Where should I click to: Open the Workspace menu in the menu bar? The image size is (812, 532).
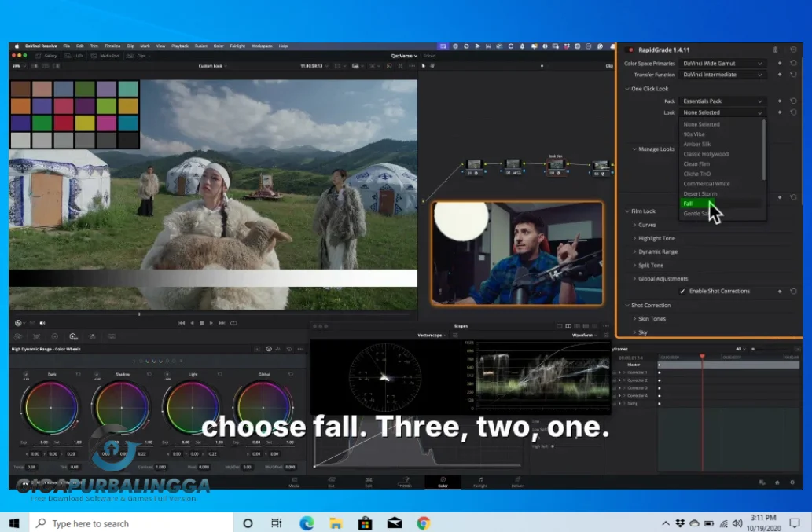pyautogui.click(x=262, y=46)
